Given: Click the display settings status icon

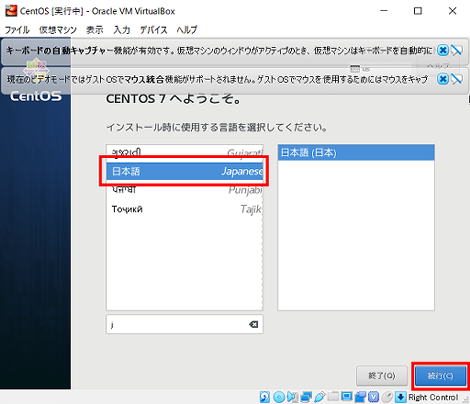Looking at the screenshot, I should pos(347,396).
